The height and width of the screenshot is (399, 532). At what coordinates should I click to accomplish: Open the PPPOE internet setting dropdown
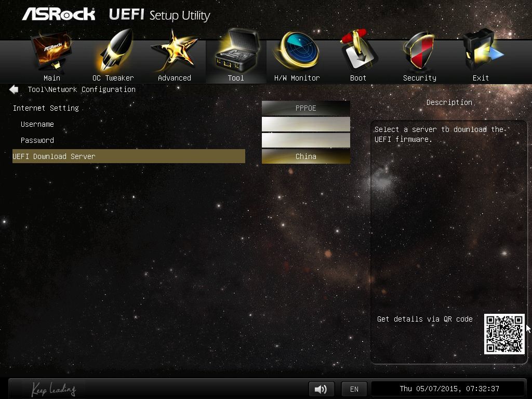(x=305, y=108)
